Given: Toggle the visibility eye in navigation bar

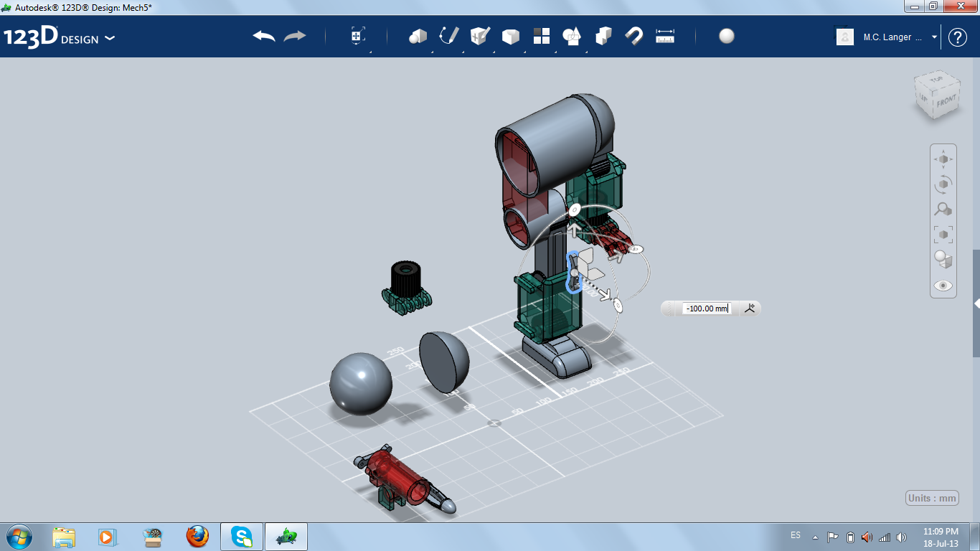Looking at the screenshot, I should (943, 286).
